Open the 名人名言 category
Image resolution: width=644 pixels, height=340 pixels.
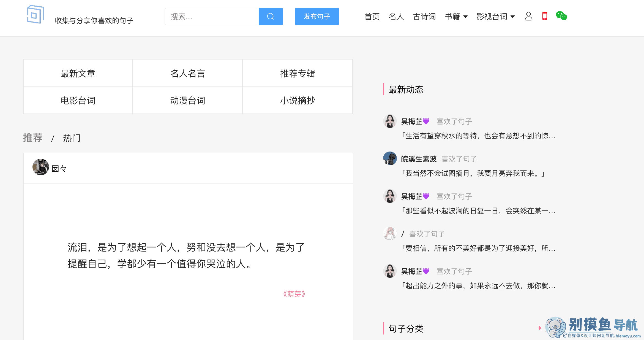pos(187,73)
